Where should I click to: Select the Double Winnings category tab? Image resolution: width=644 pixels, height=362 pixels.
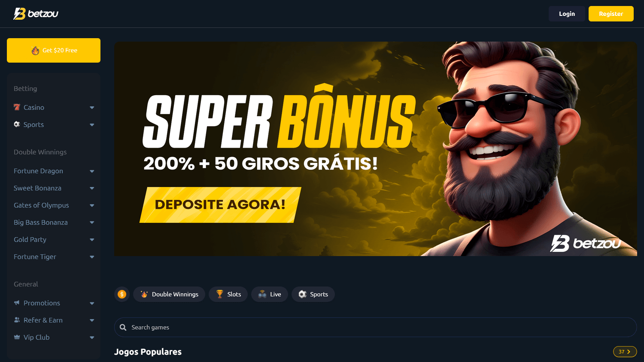(x=169, y=294)
